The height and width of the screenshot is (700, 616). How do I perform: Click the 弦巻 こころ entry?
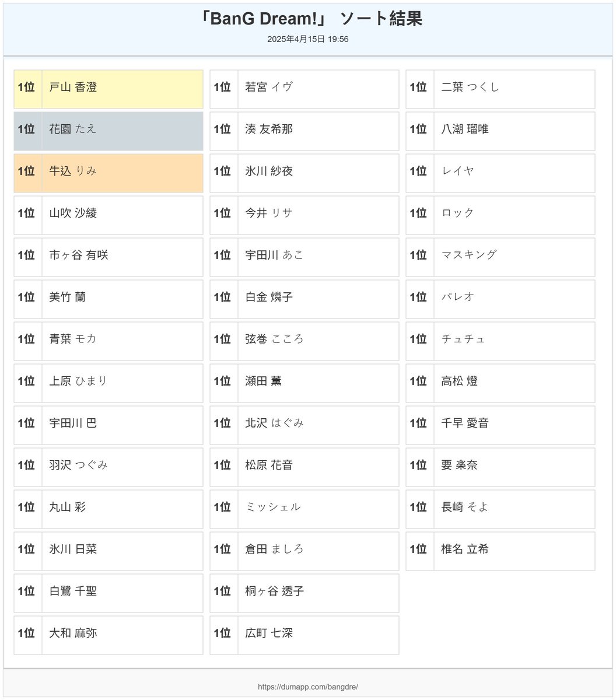pyautogui.click(x=304, y=341)
